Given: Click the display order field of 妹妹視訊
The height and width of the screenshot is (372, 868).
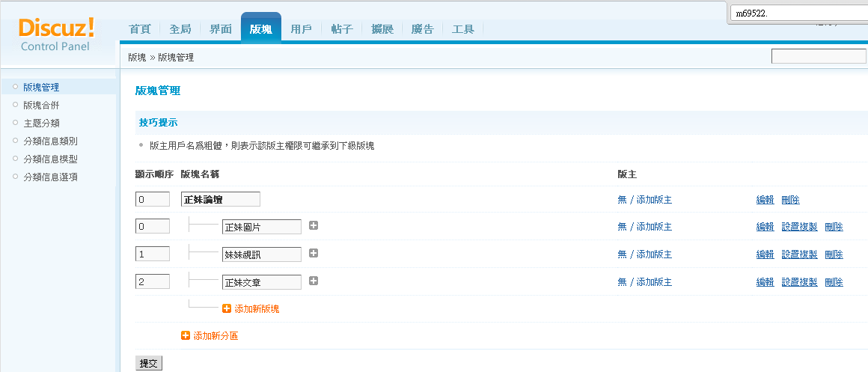Looking at the screenshot, I should click(x=153, y=254).
